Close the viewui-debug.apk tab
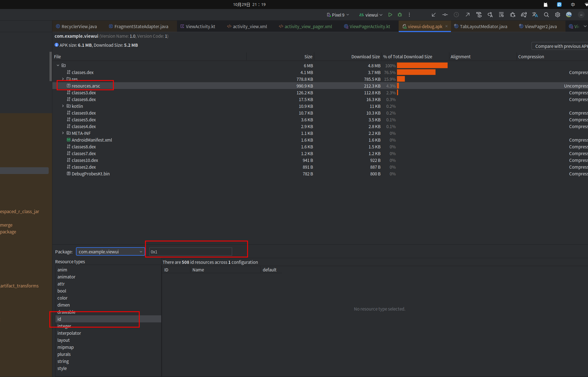 point(446,26)
